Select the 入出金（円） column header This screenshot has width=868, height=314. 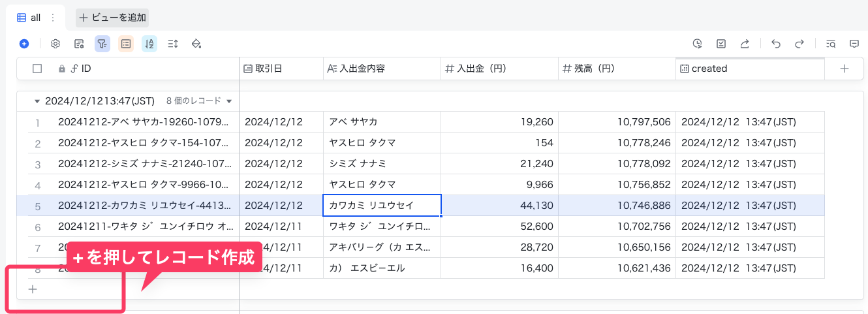coord(499,69)
